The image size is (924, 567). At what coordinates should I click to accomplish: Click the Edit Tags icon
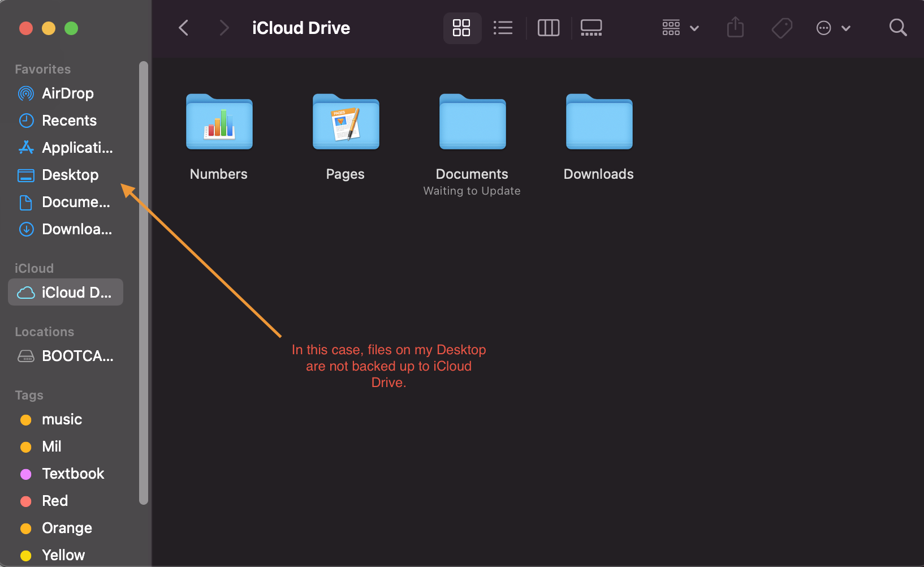pyautogui.click(x=782, y=28)
